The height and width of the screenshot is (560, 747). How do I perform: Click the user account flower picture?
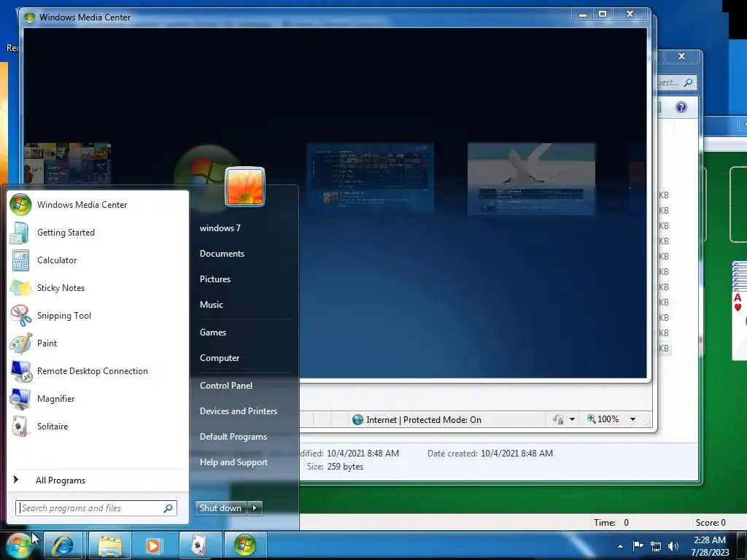point(245,187)
